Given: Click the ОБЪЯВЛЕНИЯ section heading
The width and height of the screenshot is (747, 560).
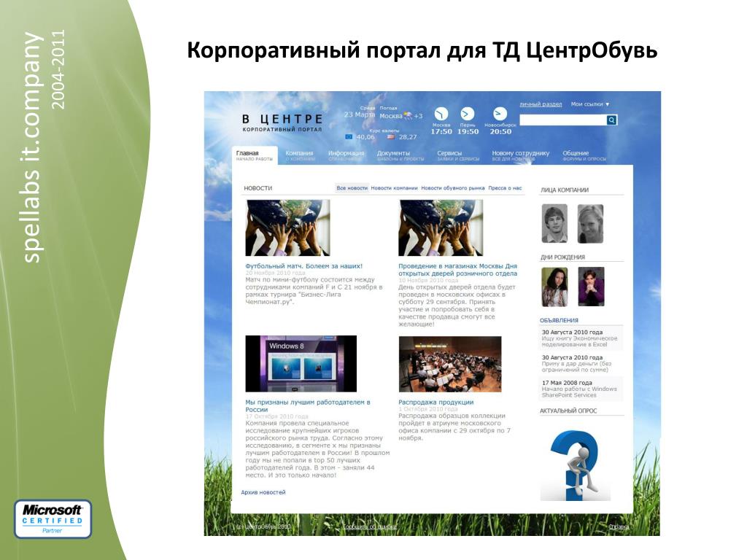Looking at the screenshot, I should pyautogui.click(x=559, y=321).
